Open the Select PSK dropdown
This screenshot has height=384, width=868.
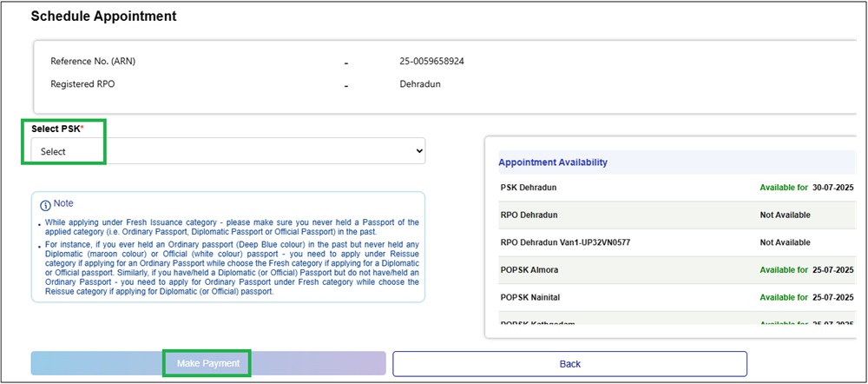[x=228, y=151]
